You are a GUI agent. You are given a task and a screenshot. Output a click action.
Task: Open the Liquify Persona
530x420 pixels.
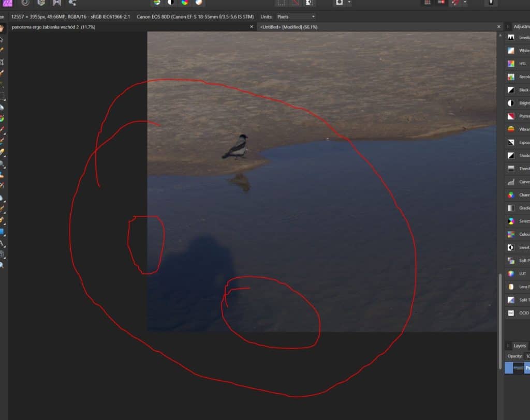point(25,3)
